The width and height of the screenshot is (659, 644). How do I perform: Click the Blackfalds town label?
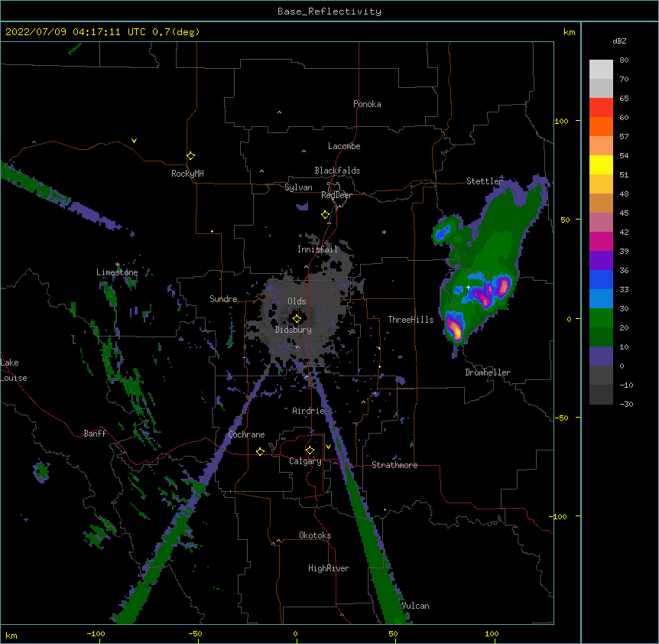(337, 171)
